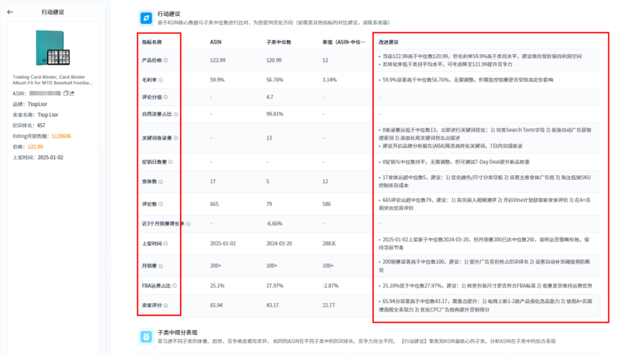Click the seller score difference 22.77
The height and width of the screenshot is (355, 644).
click(x=329, y=306)
